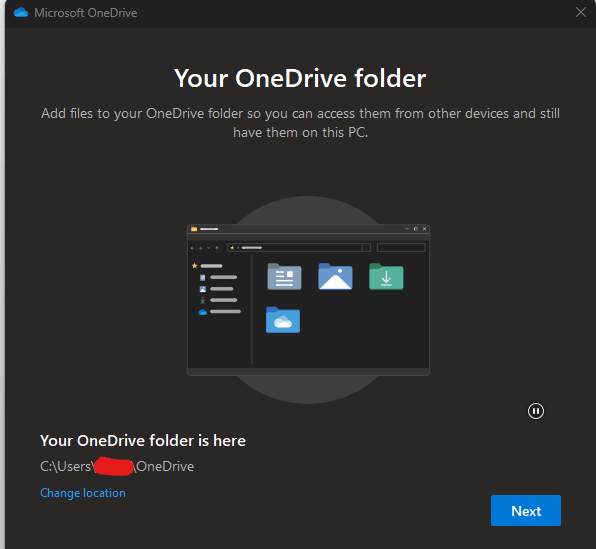
Task: Click the 'Add files to your OneDrive folder' description
Action: (x=300, y=123)
